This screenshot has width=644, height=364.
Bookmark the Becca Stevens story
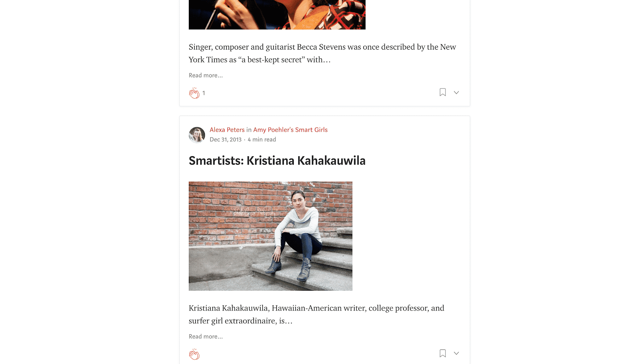pyautogui.click(x=442, y=92)
